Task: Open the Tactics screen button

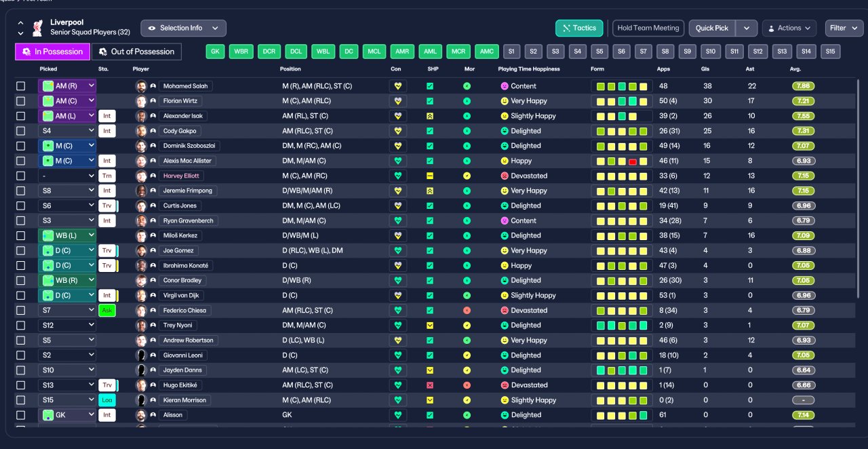Action: tap(579, 28)
